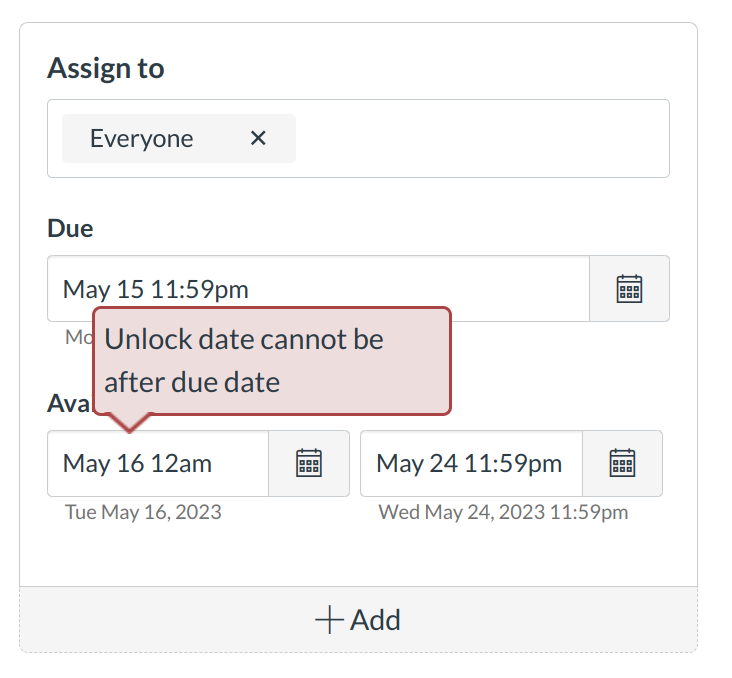The width and height of the screenshot is (732, 678).
Task: Click the Tue May 16, 2023 hint text
Action: point(143,512)
